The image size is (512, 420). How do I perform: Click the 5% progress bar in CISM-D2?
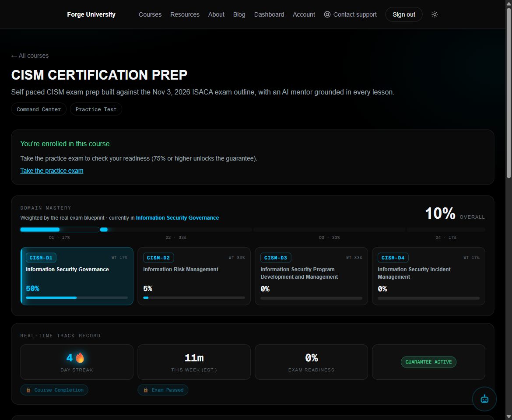tap(194, 297)
